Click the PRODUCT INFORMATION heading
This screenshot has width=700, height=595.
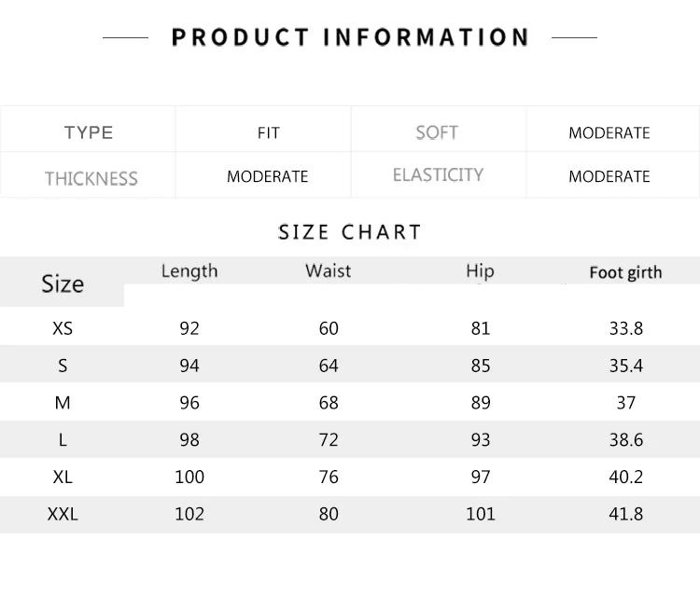click(350, 37)
